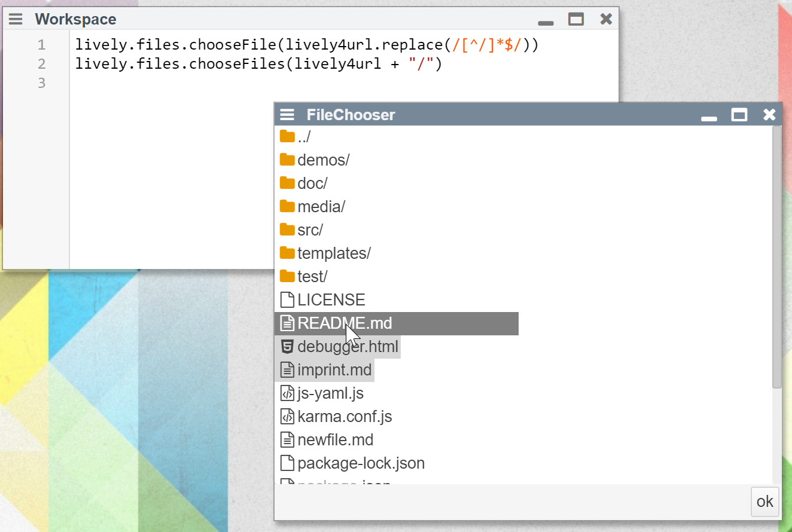Open the src/ folder
Image resolution: width=792 pixels, height=532 pixels.
(310, 230)
